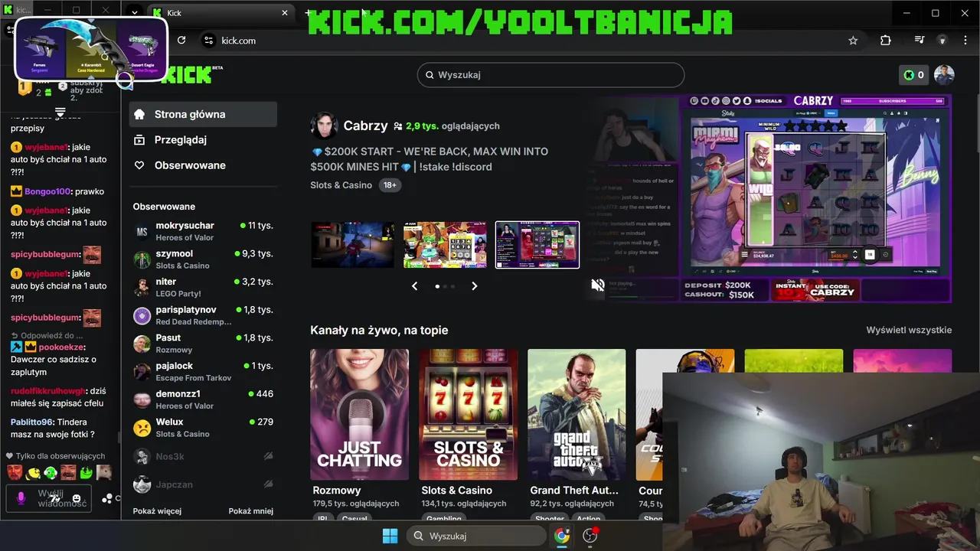Reload the page
Image resolution: width=980 pixels, height=551 pixels.
coord(181,41)
